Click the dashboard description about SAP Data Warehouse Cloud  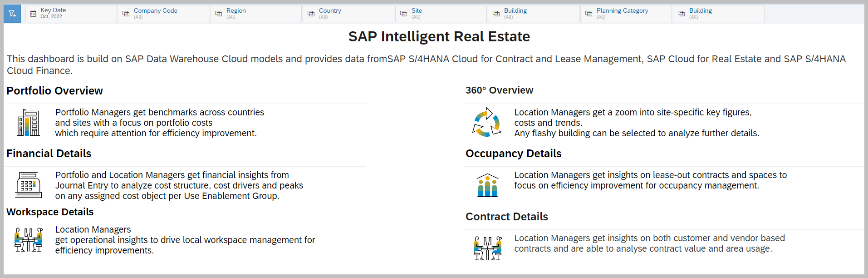tap(427, 65)
